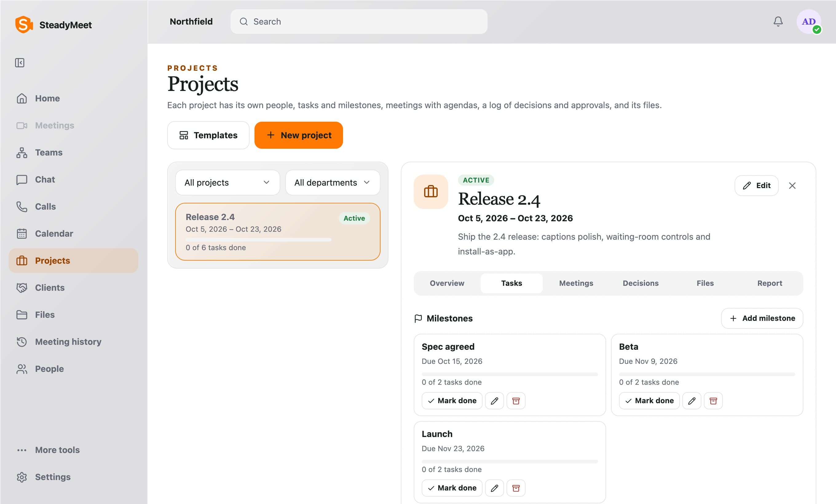Switch to the Meetings tab in project
The image size is (836, 504).
(x=576, y=283)
